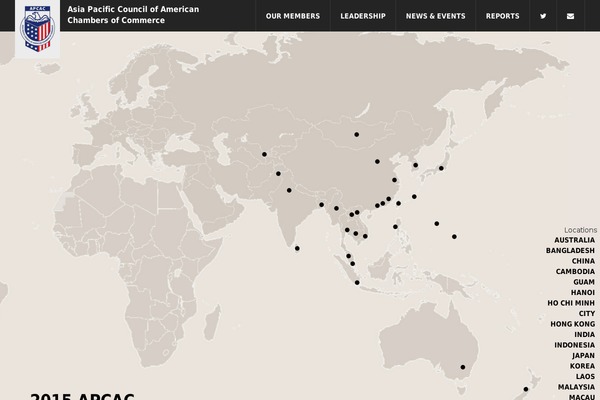The width and height of the screenshot is (600, 400).
Task: Click the map dot on Korea
Action: [x=416, y=165]
